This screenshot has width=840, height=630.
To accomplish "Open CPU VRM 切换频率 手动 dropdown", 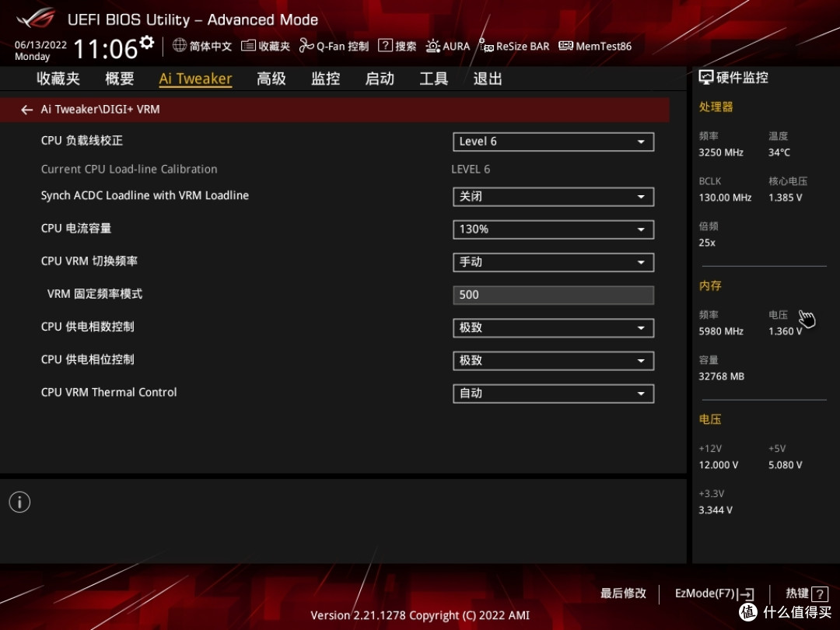I will [x=554, y=263].
